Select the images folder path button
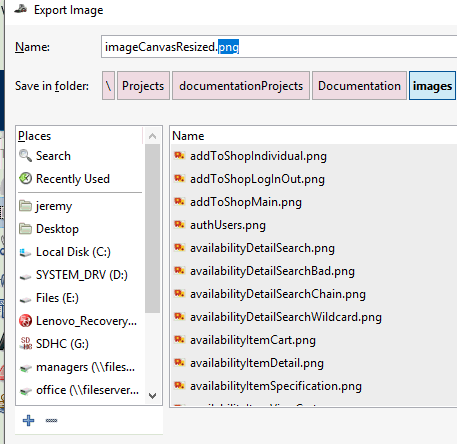The height and width of the screenshot is (444, 457). [x=432, y=86]
